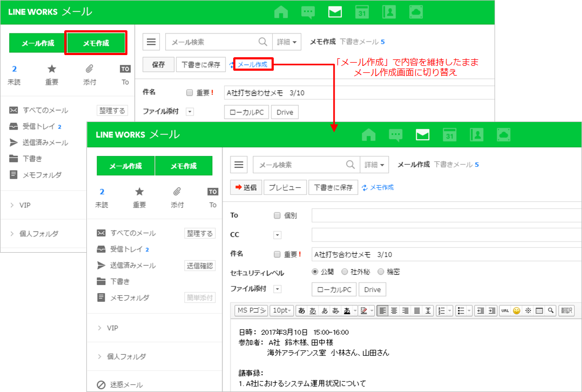Open the 10pt font size dropdown
Screen dimensions: 582x392
(282, 310)
